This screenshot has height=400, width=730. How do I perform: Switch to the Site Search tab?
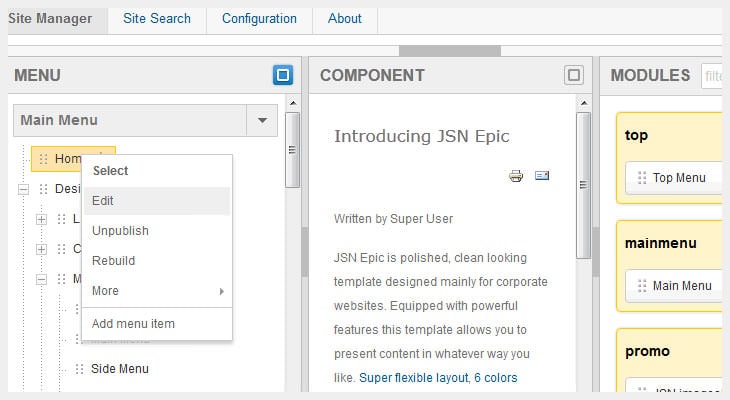point(157,18)
